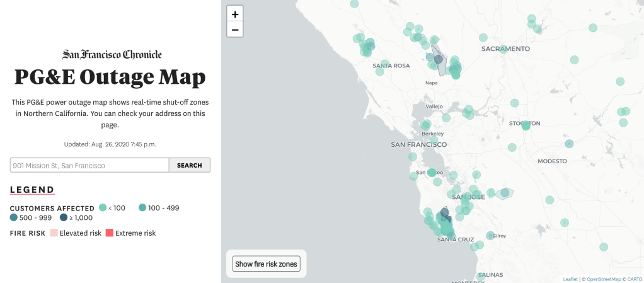
Task: Click the SAN FRANCISCO map label
Action: tap(419, 144)
